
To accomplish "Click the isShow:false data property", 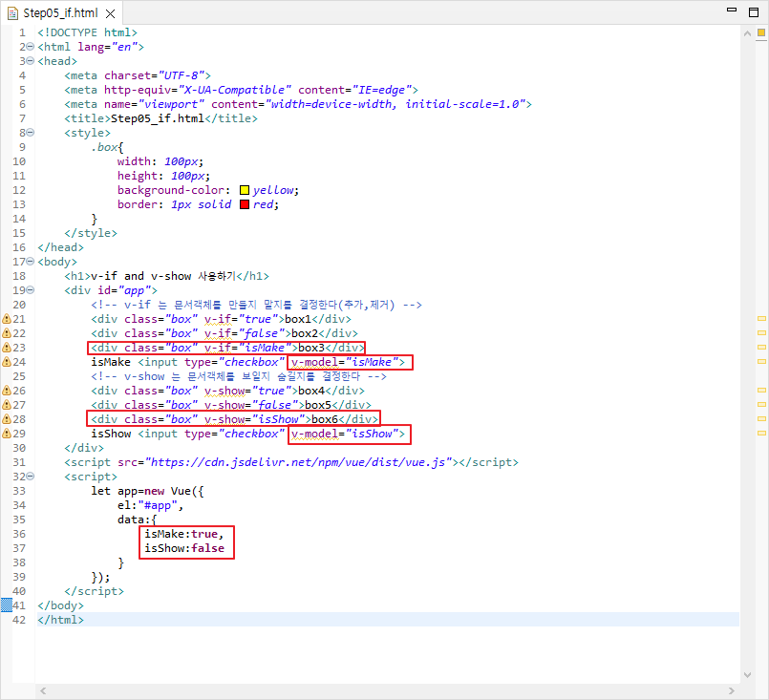I will coord(184,548).
